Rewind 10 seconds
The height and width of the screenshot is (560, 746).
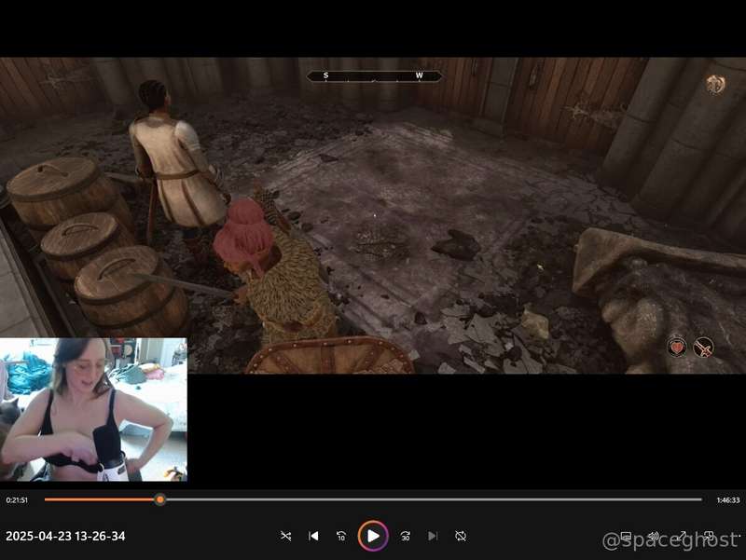pos(341,536)
